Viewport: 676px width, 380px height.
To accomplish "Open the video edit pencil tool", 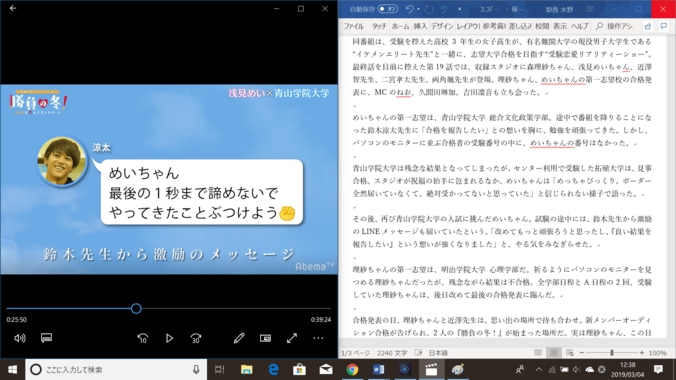I will pyautogui.click(x=239, y=338).
